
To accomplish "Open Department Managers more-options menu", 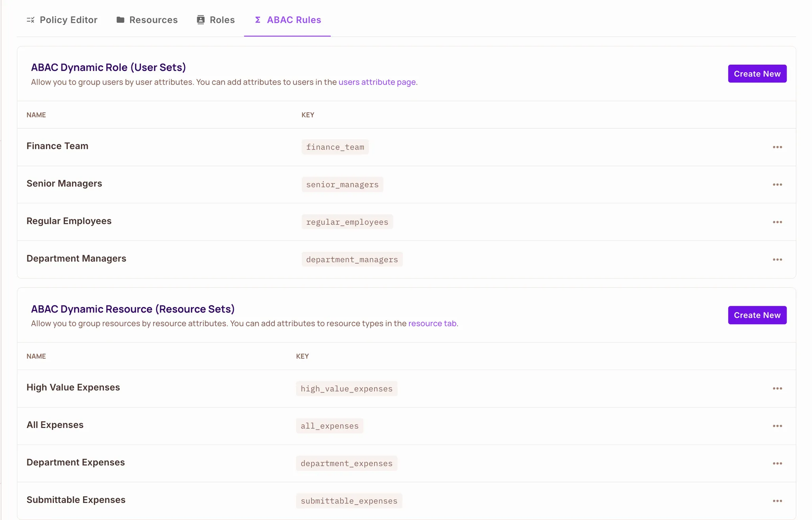I will tap(777, 259).
